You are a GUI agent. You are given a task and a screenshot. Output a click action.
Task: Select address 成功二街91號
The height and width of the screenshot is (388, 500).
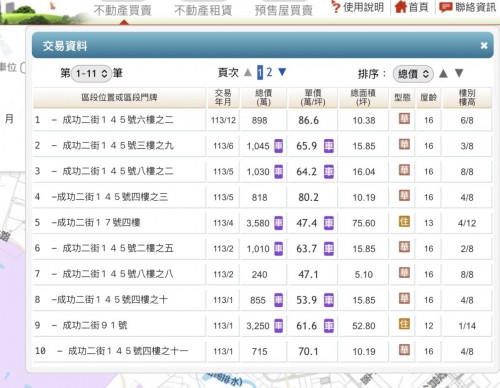click(95, 325)
